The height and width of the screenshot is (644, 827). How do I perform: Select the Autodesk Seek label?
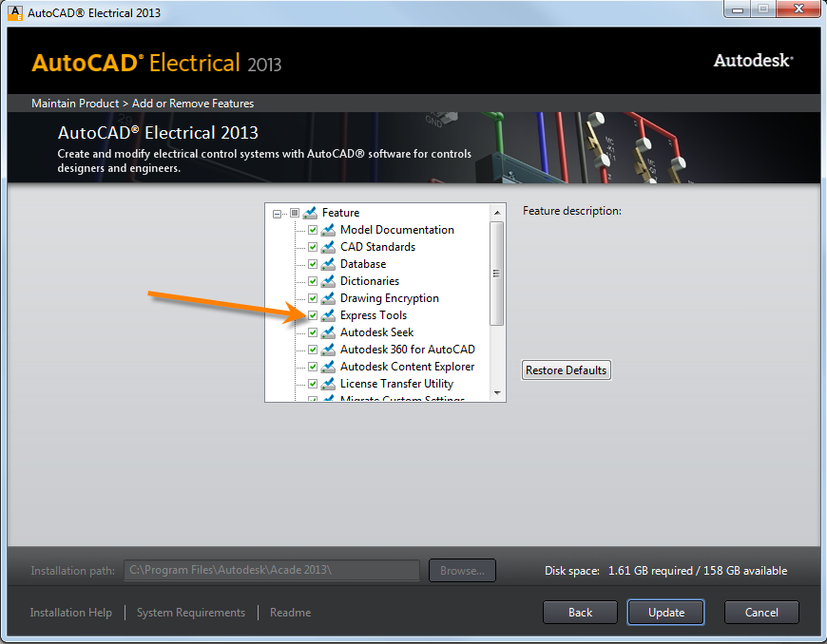tap(377, 332)
